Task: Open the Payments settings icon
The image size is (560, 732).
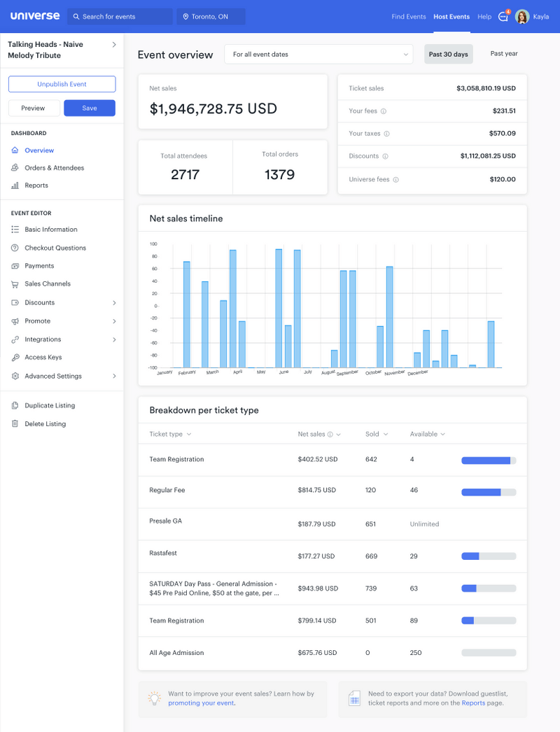Action: 15,266
